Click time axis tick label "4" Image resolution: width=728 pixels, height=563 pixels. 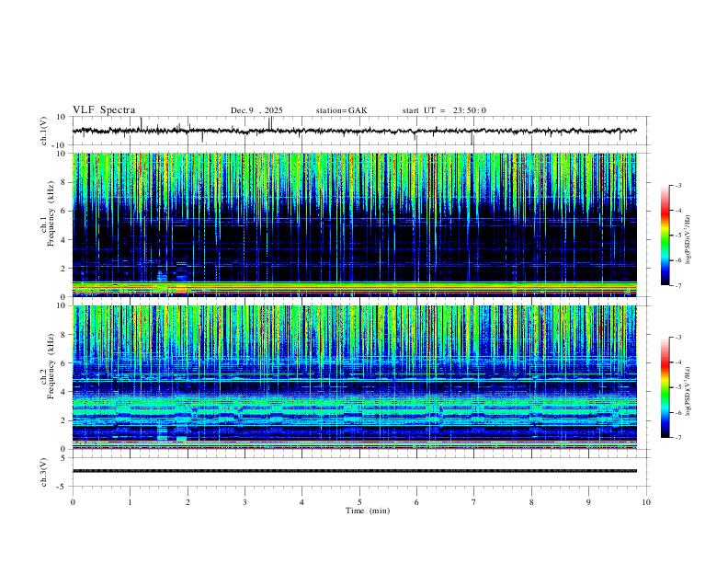(x=301, y=502)
